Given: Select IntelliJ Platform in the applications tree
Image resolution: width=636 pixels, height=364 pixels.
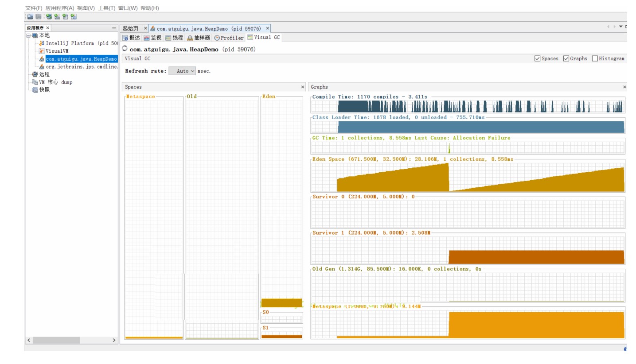Looking at the screenshot, I should (82, 43).
